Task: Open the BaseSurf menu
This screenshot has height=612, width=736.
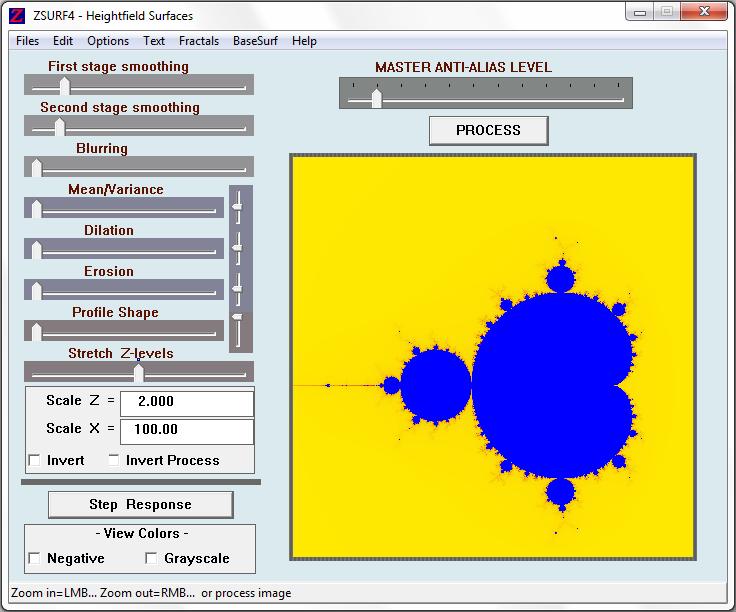Action: pyautogui.click(x=255, y=41)
